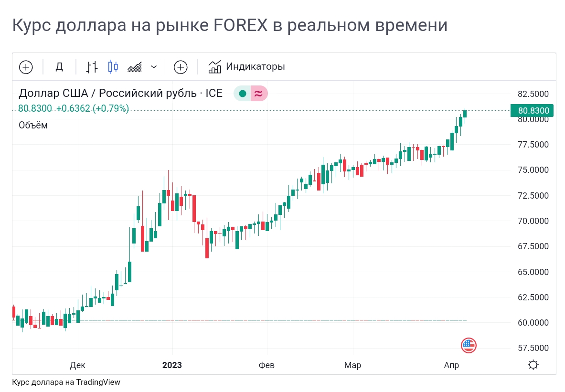Image resolution: width=565 pixels, height=392 pixels.
Task: Click the 80.8300 current price label
Action: (x=532, y=110)
